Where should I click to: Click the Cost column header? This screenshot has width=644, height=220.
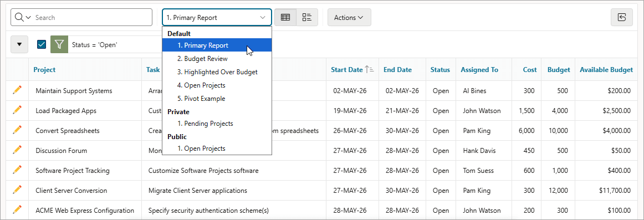click(530, 70)
